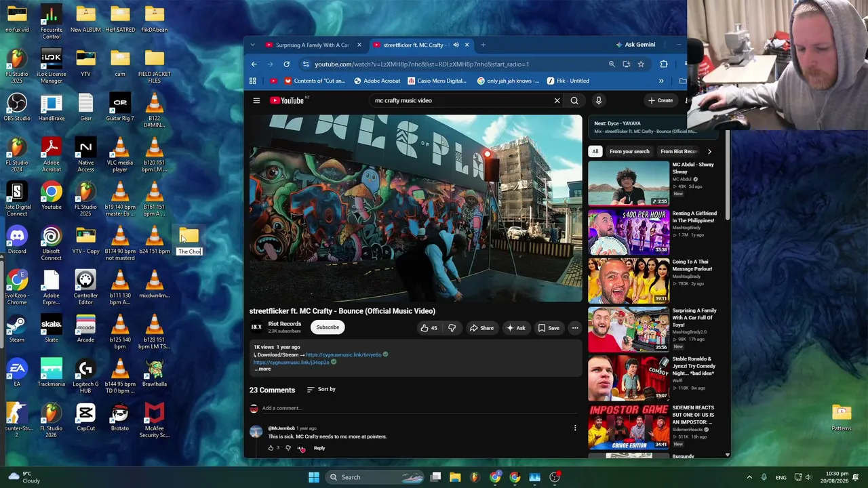Mute the streetflicker tab via its speaker icon

456,45
